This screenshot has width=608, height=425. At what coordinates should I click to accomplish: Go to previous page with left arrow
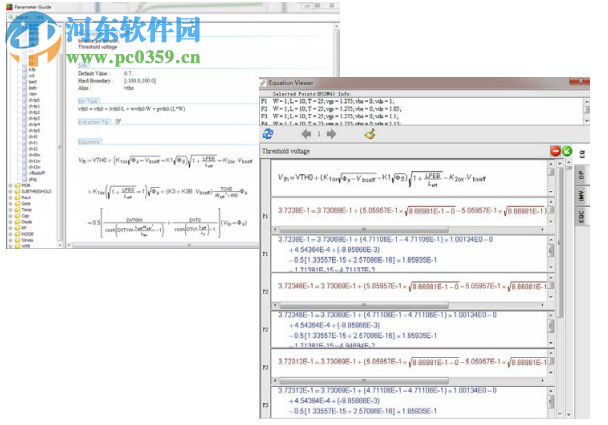(x=306, y=134)
